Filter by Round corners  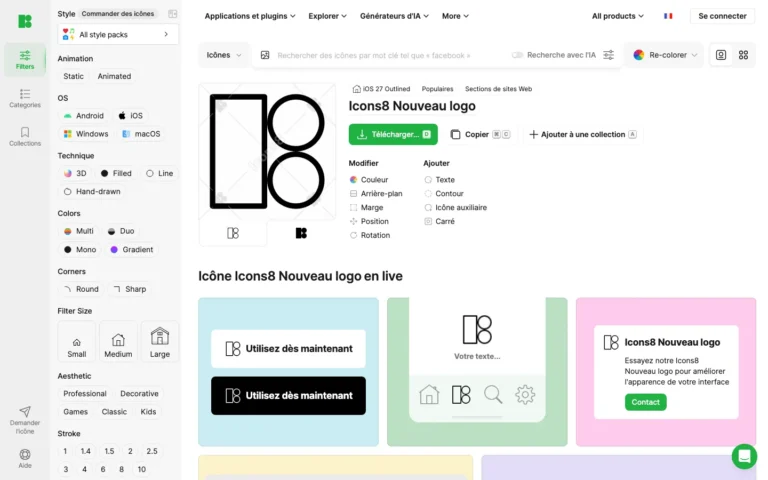click(81, 289)
